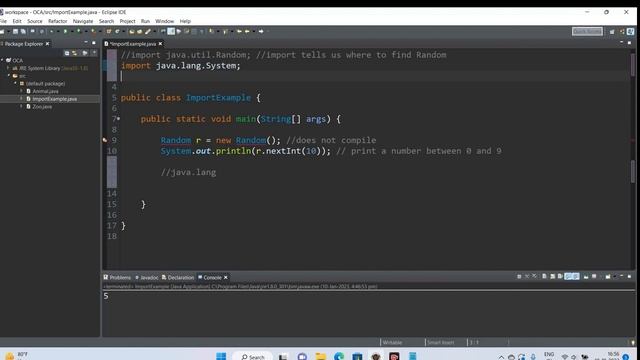Open the File menu
Viewport: 640px width, 360px height.
click(x=3, y=21)
